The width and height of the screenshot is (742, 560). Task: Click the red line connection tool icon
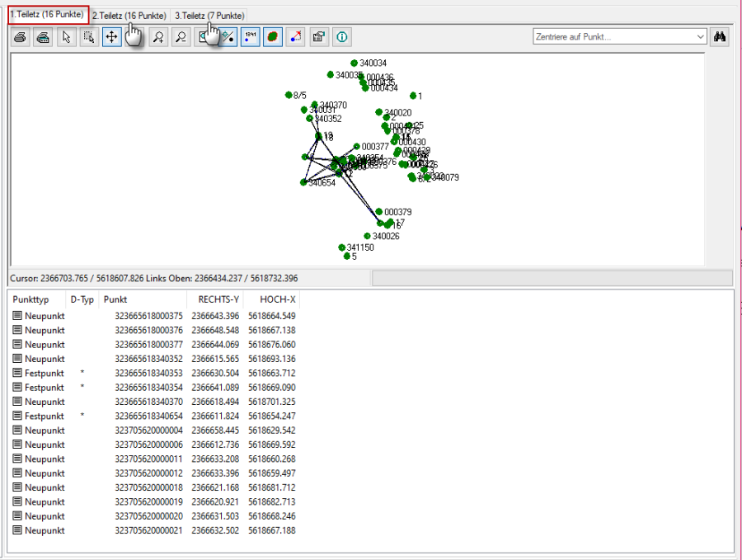click(296, 37)
